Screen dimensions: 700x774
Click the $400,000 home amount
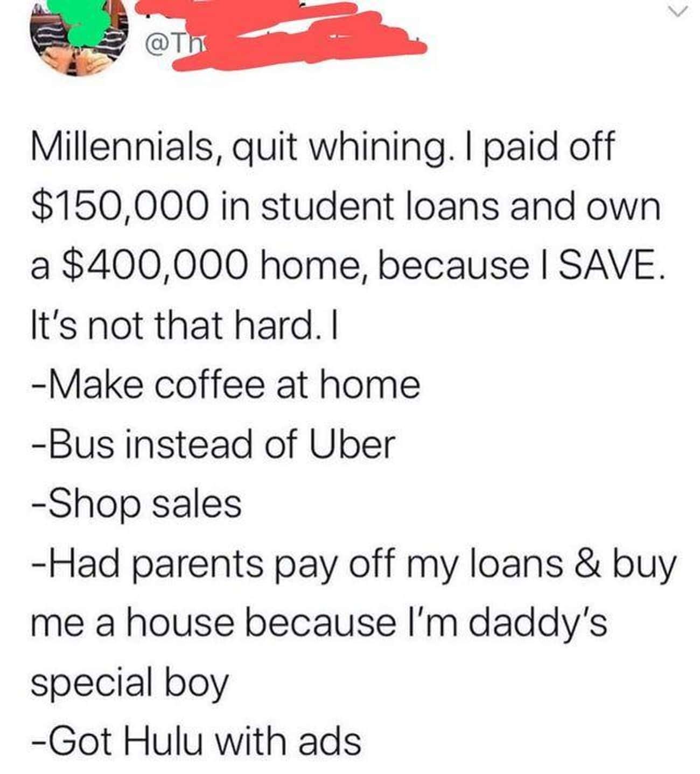click(x=157, y=267)
